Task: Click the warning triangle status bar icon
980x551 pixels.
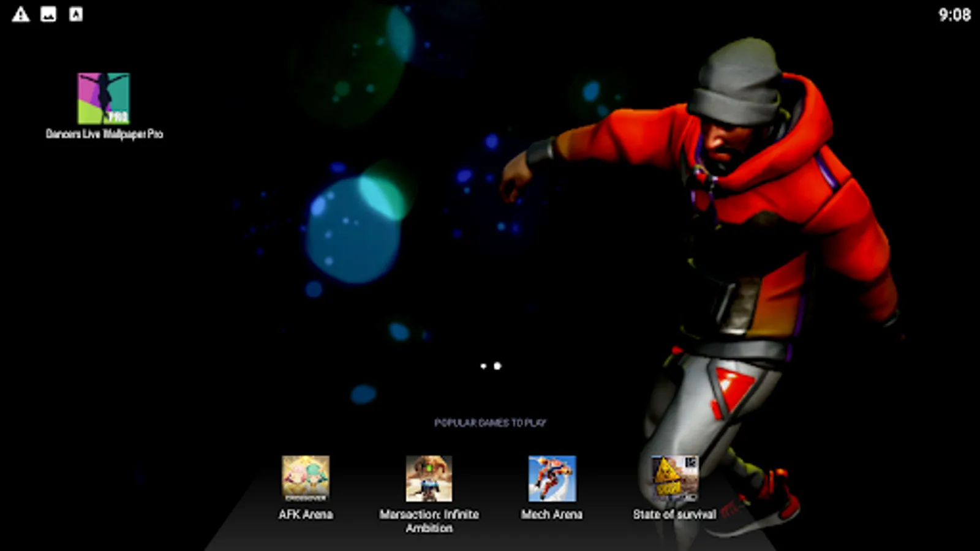Action: 21,14
